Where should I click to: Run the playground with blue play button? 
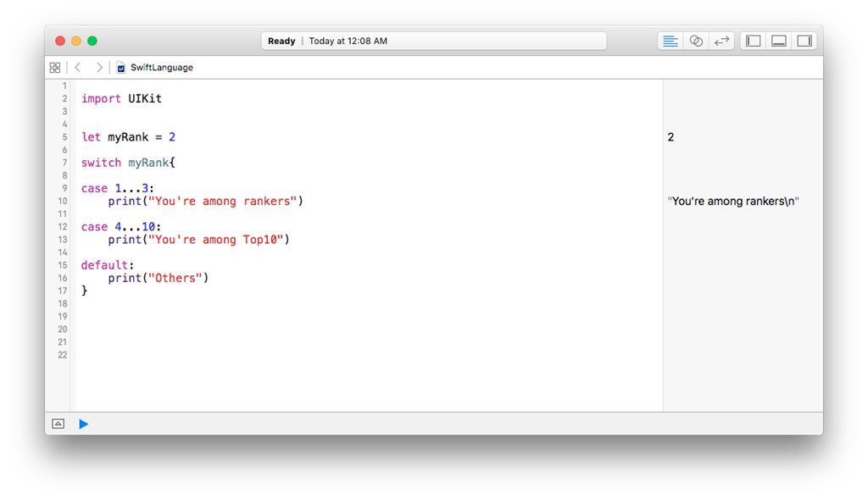(x=83, y=424)
